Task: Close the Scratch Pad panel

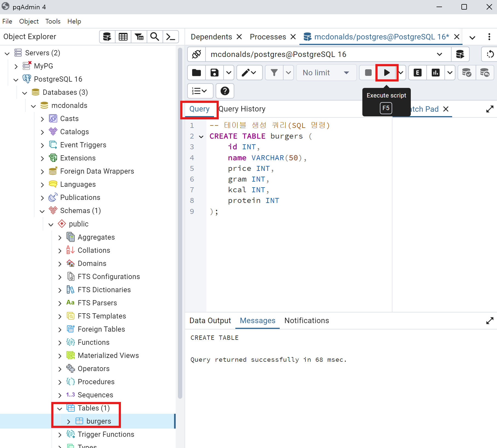Action: click(446, 109)
